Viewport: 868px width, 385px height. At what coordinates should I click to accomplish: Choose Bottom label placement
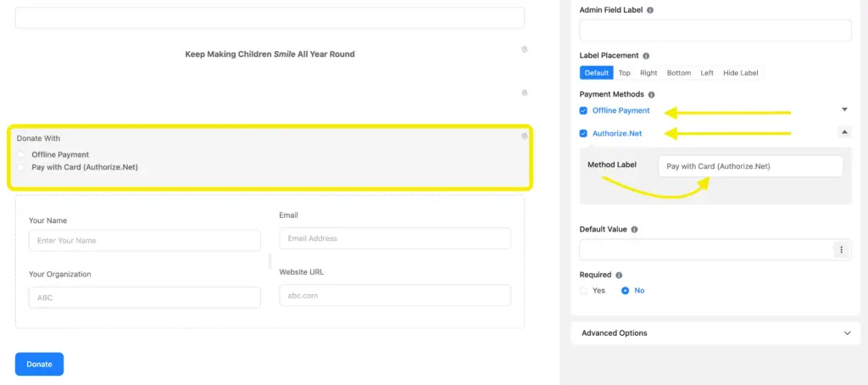coord(679,73)
